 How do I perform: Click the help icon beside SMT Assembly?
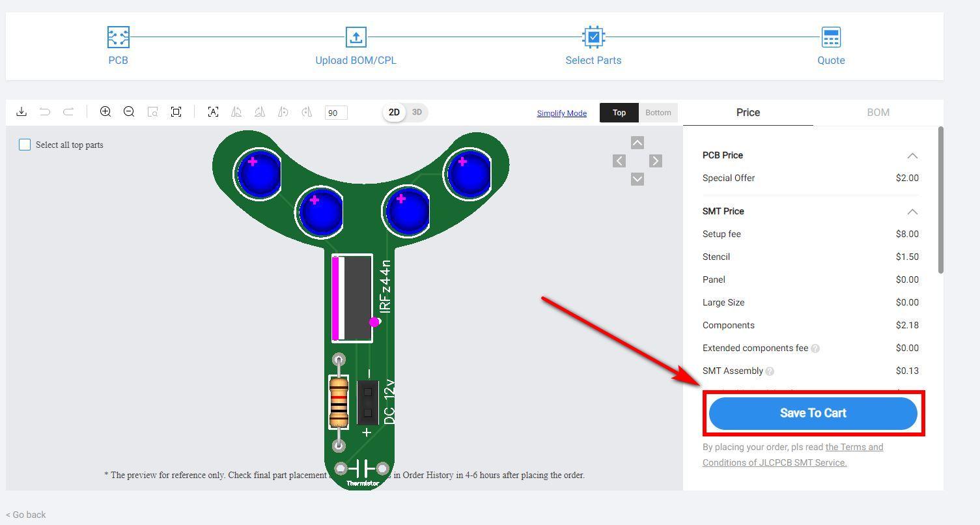pos(770,371)
